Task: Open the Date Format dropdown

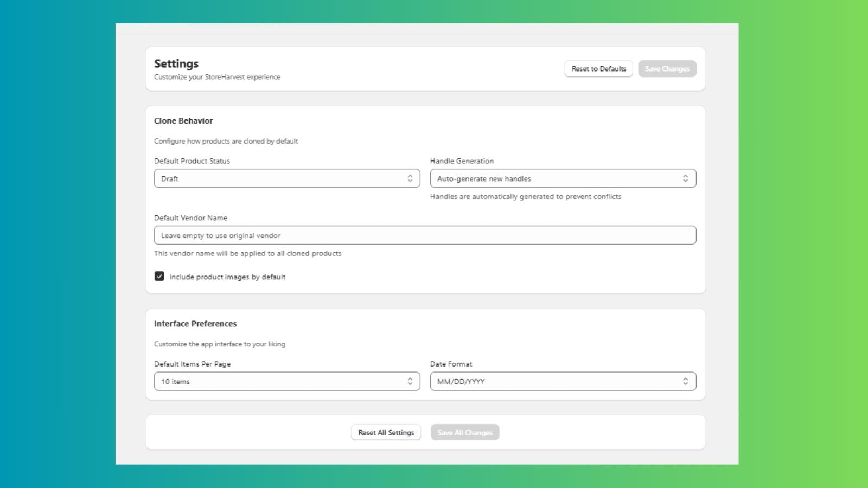Action: click(563, 381)
